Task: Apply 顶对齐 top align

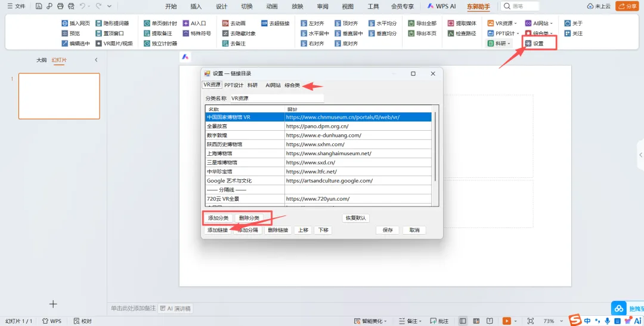Action: coord(346,23)
